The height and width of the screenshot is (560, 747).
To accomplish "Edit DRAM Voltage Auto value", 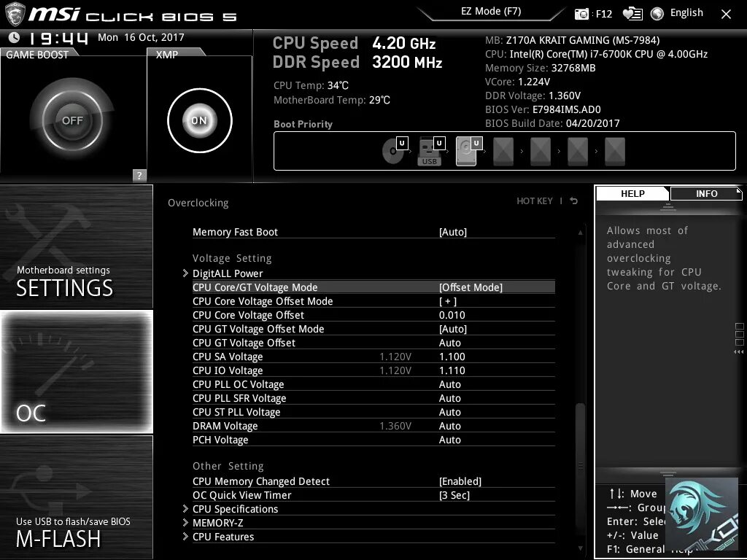I will point(449,425).
